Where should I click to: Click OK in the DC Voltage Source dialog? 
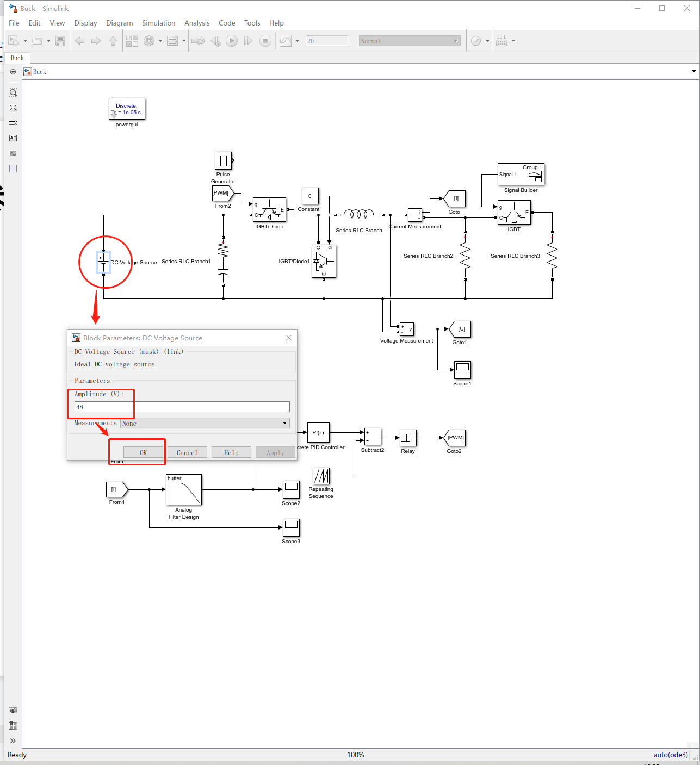pos(143,452)
